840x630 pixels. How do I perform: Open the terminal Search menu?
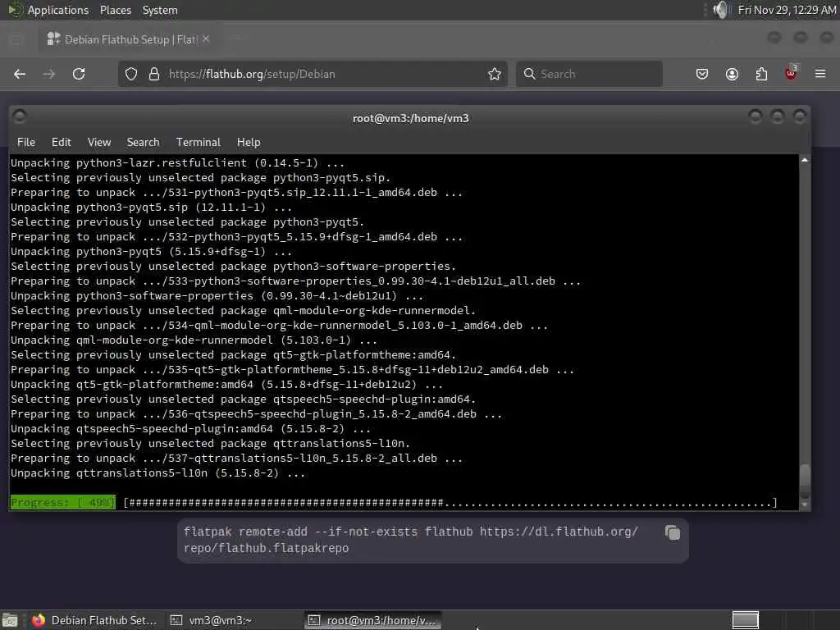tap(143, 142)
